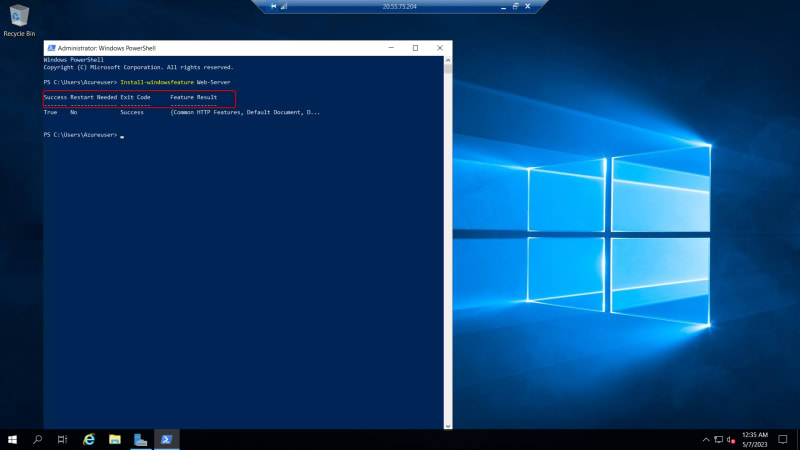Screen dimensions: 800x450
Task: Click the Exit Code column header
Action: pos(135,97)
